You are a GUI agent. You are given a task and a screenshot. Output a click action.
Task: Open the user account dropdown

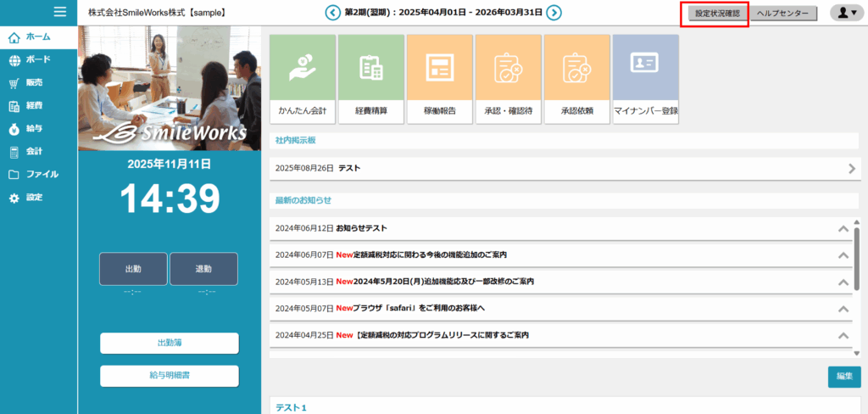pos(846,13)
